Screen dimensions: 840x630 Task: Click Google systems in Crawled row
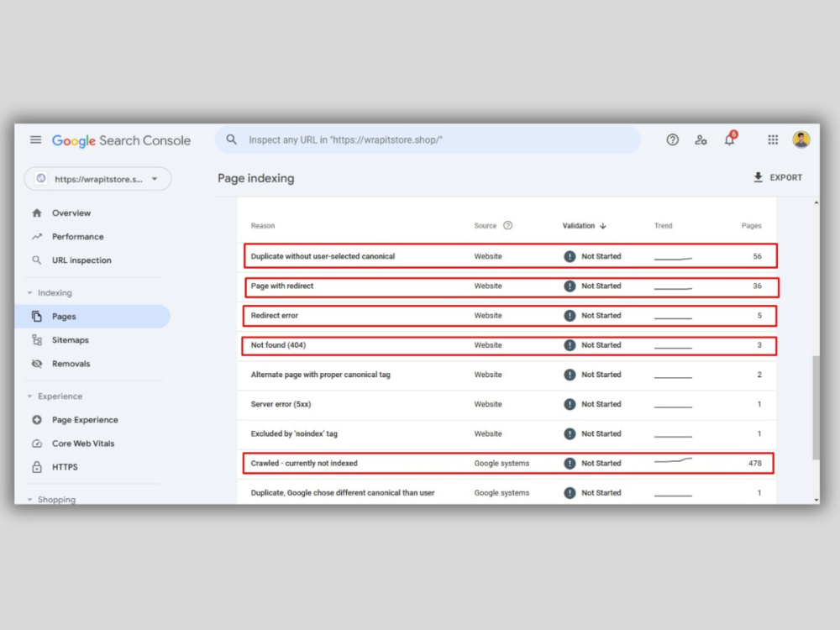pyautogui.click(x=501, y=463)
